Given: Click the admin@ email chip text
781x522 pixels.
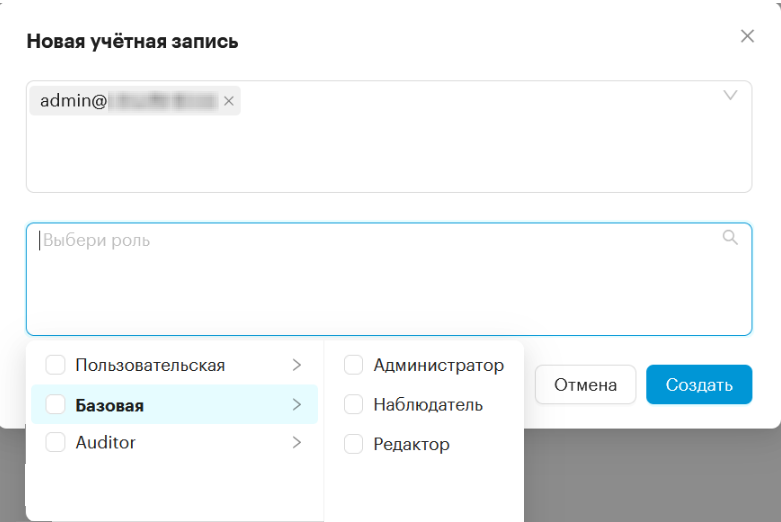Looking at the screenshot, I should [x=129, y=101].
